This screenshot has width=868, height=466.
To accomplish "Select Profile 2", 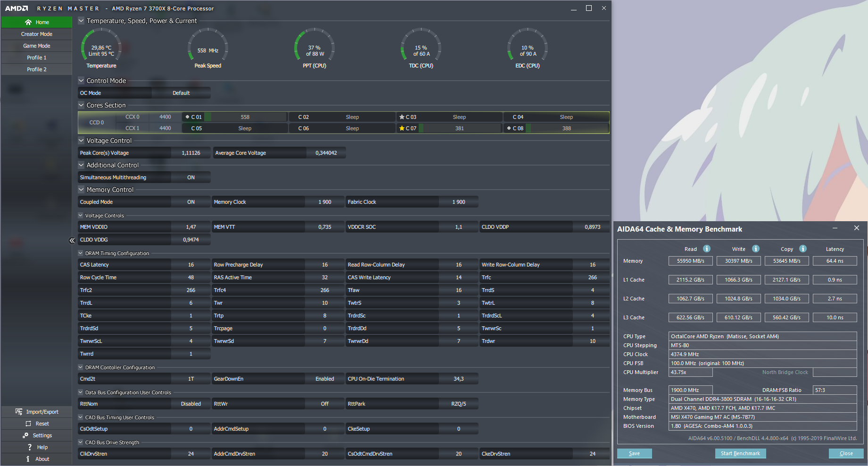I will (x=37, y=69).
